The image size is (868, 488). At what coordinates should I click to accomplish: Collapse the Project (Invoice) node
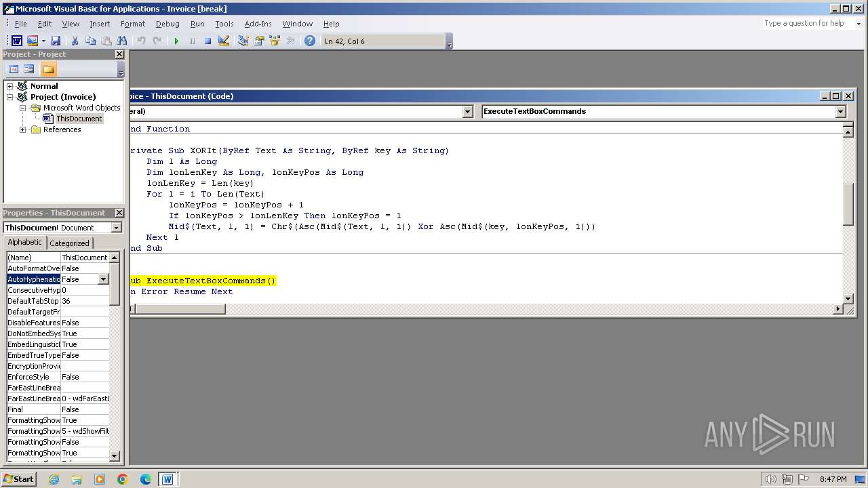tap(10, 97)
